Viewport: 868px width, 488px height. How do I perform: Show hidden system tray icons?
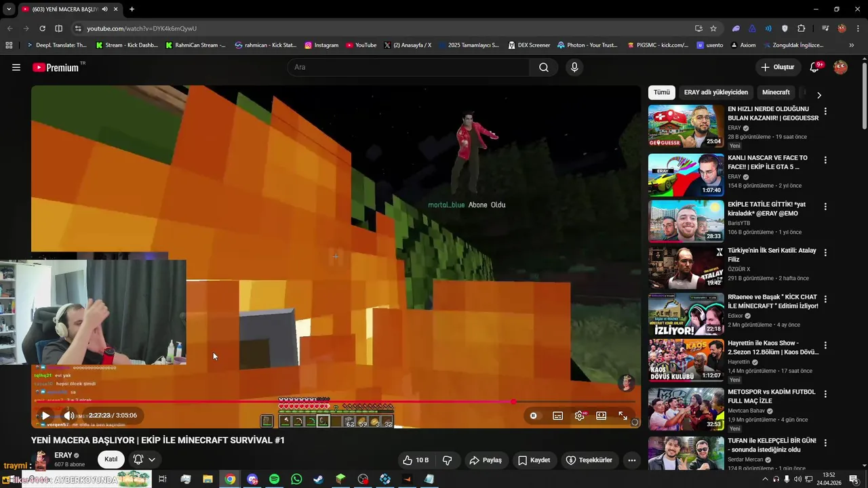(766, 479)
